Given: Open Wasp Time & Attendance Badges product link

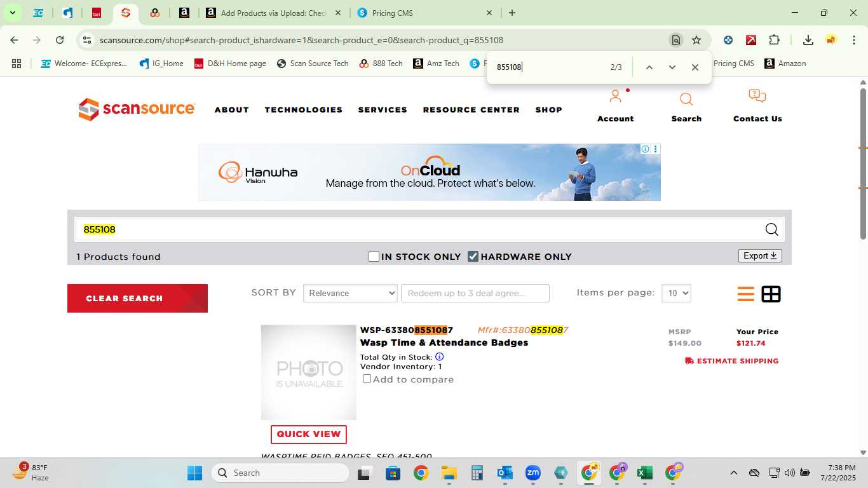Looking at the screenshot, I should pos(444,342).
